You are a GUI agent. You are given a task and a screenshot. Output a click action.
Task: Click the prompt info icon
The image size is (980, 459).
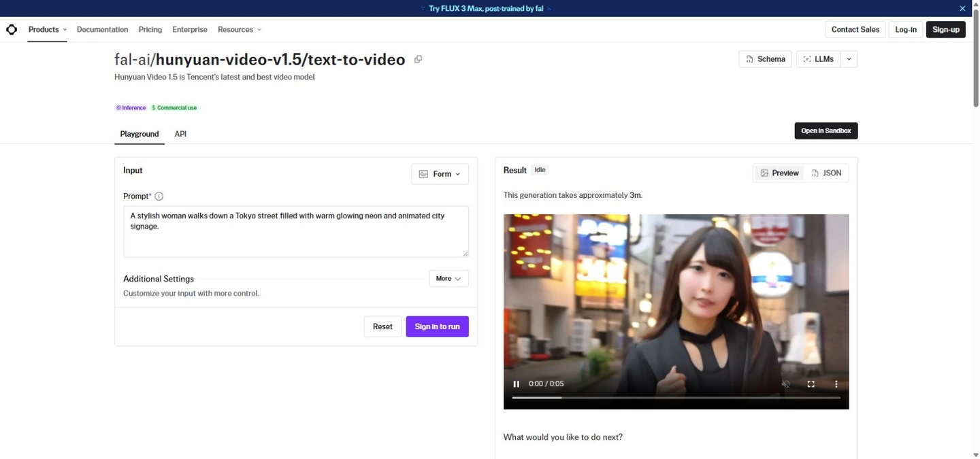[159, 197]
